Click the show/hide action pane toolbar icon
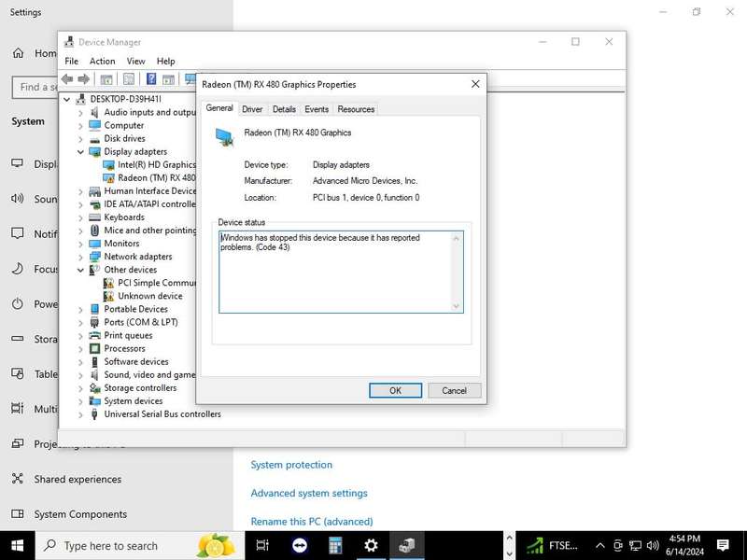The image size is (747, 560). pyautogui.click(x=168, y=79)
